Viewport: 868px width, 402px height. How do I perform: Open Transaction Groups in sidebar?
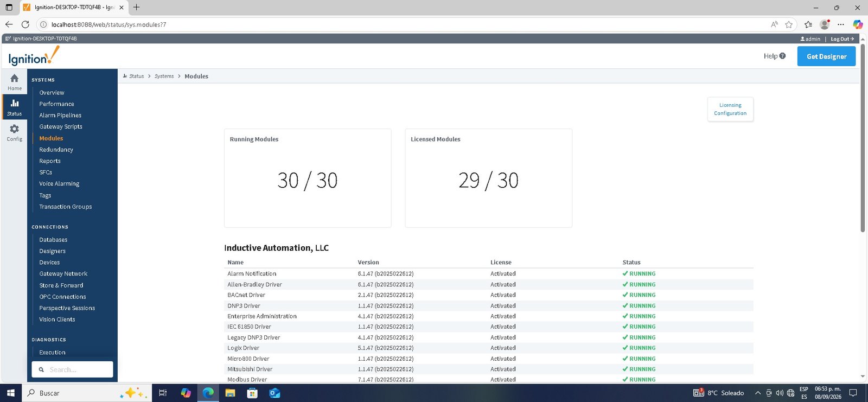click(66, 207)
